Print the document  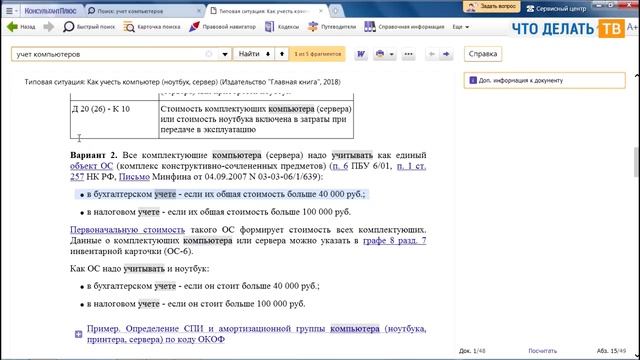[380, 54]
